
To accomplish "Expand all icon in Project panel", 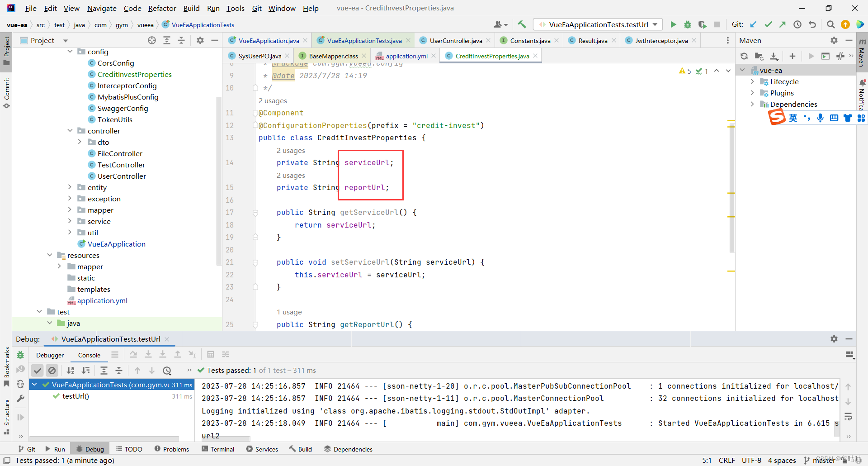I will click(x=167, y=40).
